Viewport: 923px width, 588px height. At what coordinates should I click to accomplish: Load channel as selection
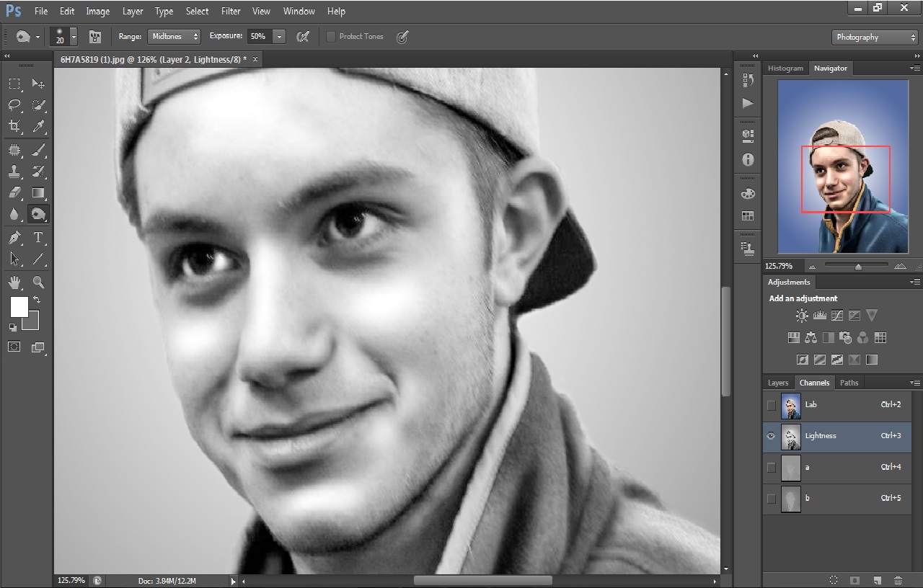click(834, 580)
